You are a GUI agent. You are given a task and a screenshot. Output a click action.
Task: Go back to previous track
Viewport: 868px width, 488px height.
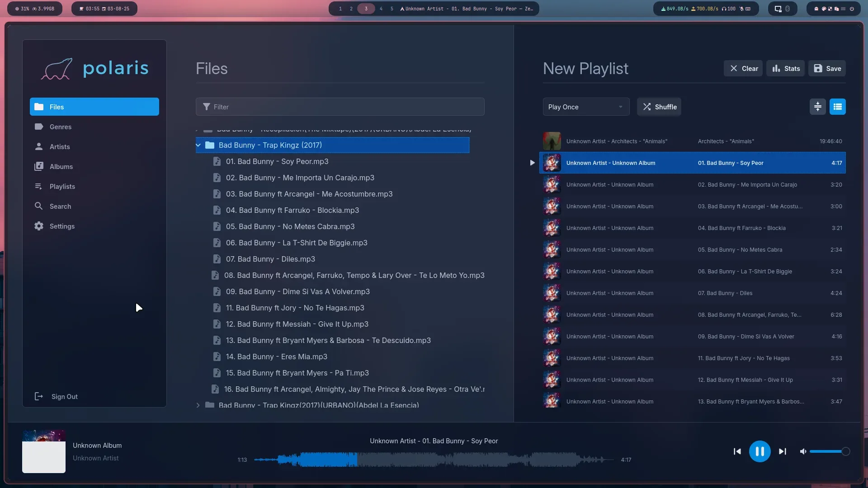click(737, 451)
